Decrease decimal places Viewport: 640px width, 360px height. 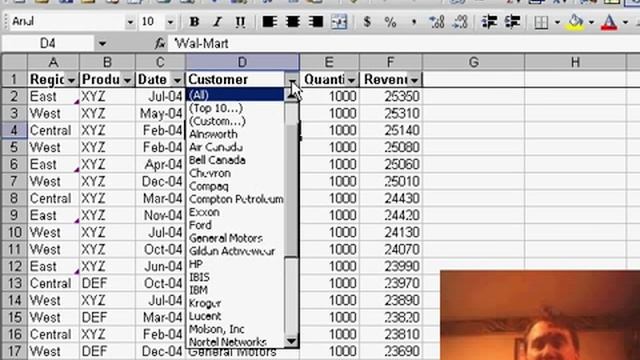point(460,22)
